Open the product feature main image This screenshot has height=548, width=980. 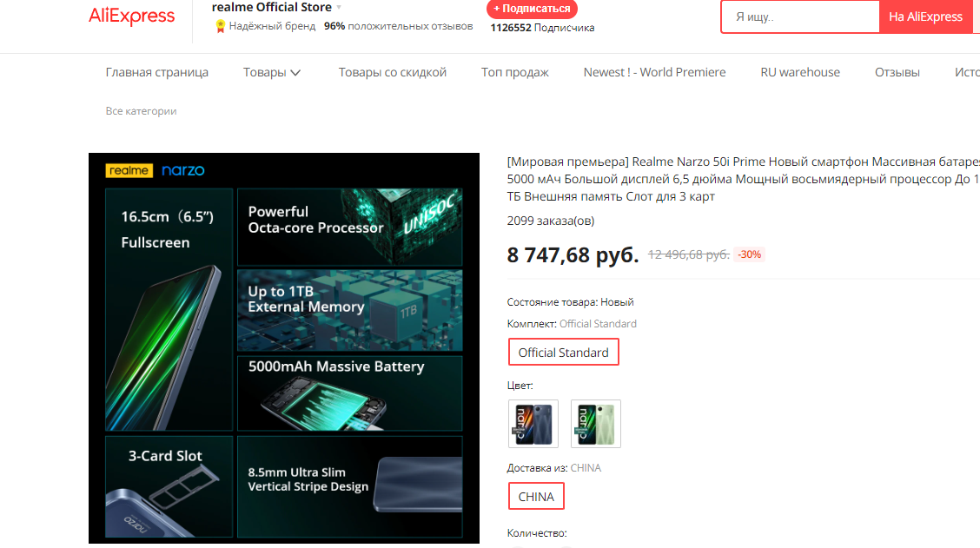284,348
